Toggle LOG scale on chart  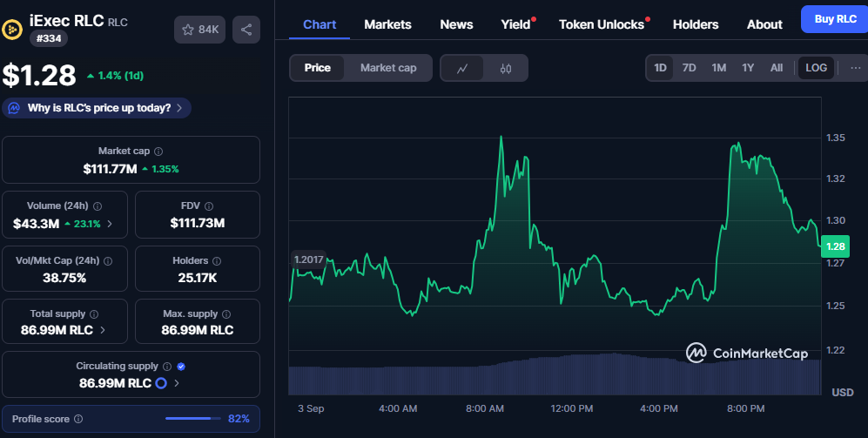point(816,68)
